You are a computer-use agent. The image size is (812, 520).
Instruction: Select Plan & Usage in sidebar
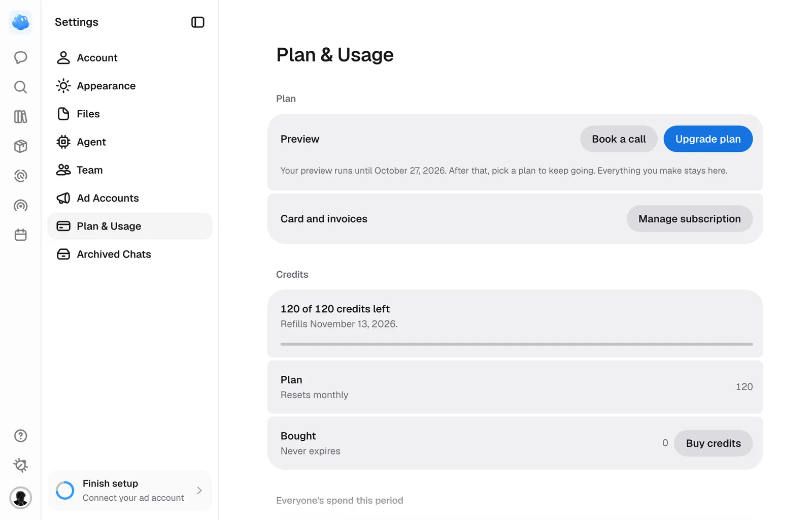[x=130, y=226]
